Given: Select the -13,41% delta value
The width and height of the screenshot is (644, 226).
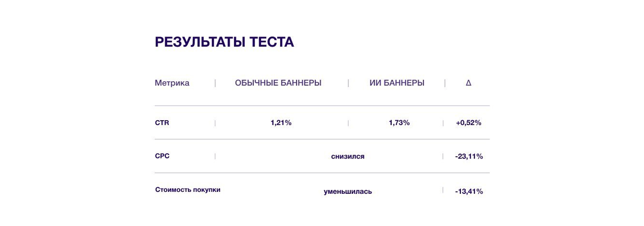Looking at the screenshot, I should tap(469, 191).
